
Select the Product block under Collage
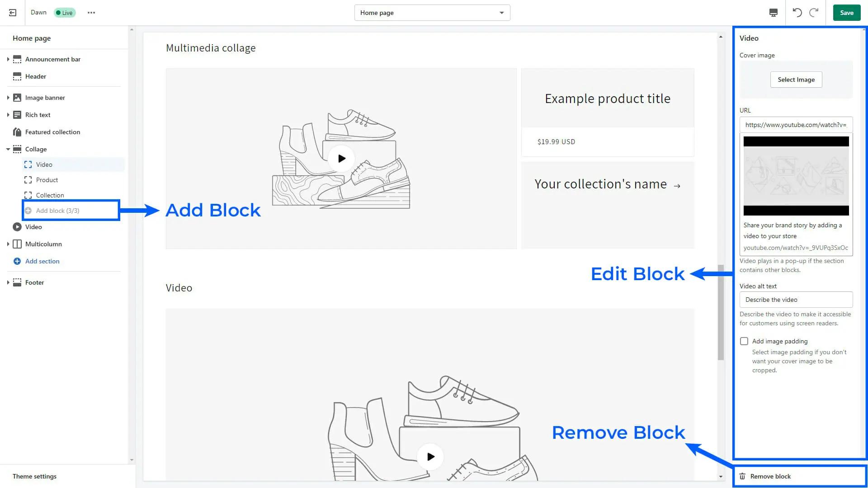47,180
